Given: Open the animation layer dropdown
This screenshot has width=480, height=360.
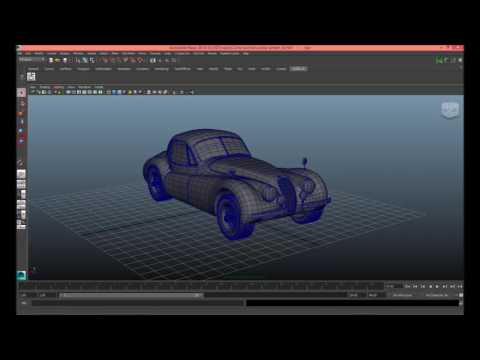Looking at the screenshot, I should 403,295.
